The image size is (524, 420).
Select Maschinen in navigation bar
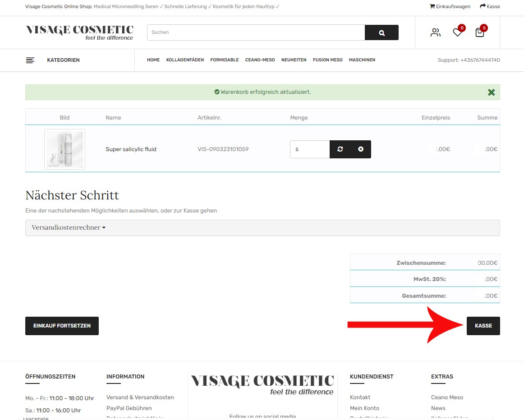(x=362, y=60)
